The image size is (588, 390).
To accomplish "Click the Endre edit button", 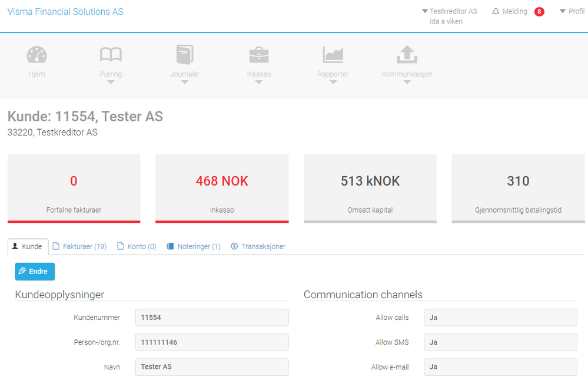I will tap(35, 272).
